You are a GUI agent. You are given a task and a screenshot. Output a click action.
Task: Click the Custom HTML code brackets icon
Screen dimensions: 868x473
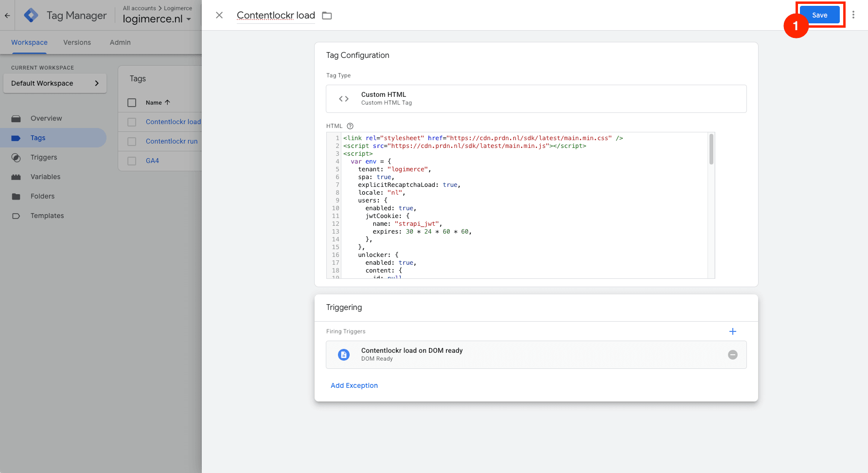click(x=344, y=99)
